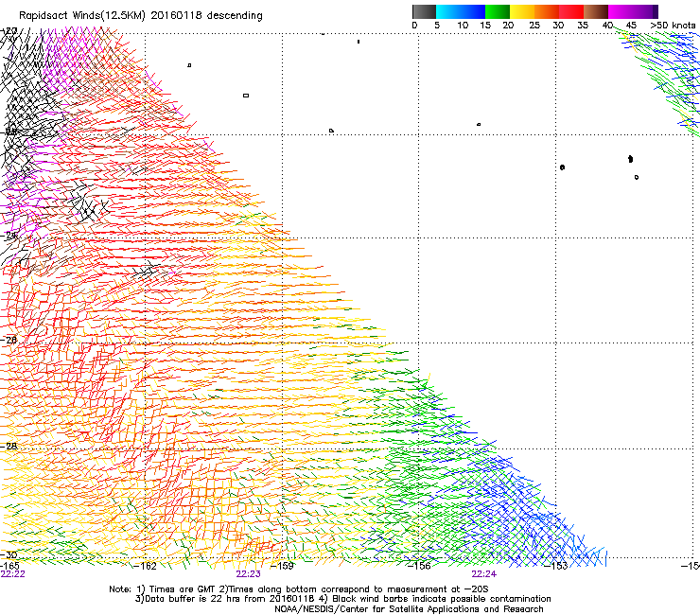Click the '35' legend tick label
This screenshot has height=615, width=700.
tap(583, 26)
